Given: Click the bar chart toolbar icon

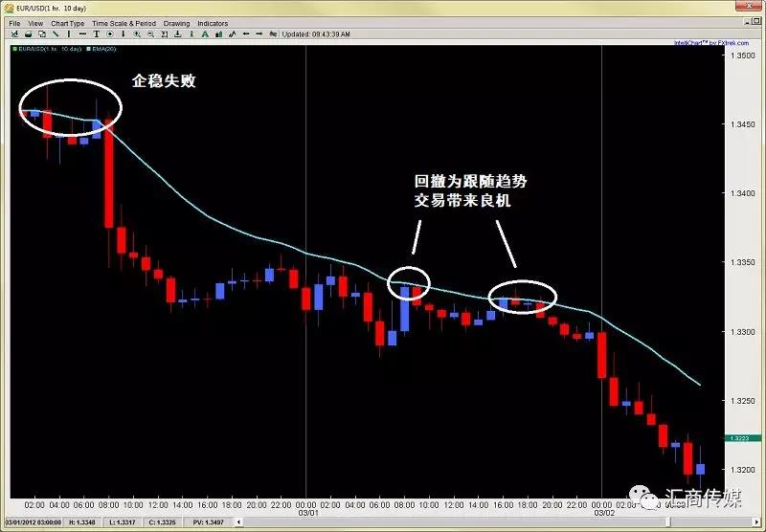Looking at the screenshot, I should [x=219, y=34].
